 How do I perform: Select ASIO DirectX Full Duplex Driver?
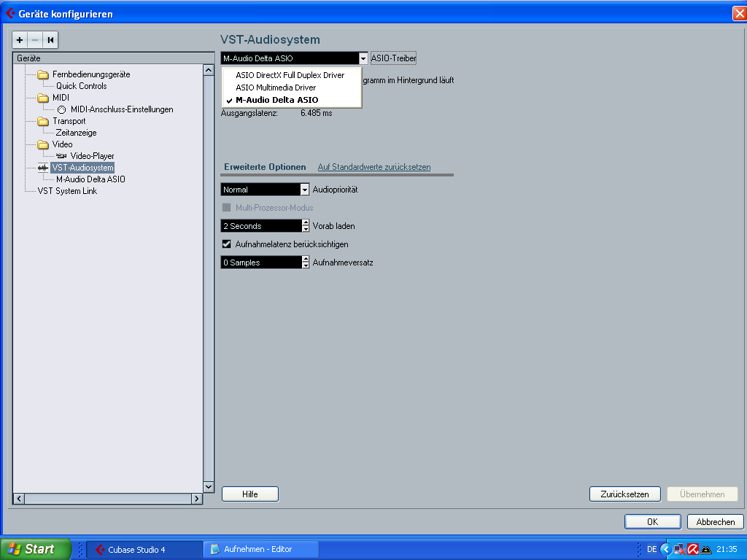pyautogui.click(x=292, y=75)
